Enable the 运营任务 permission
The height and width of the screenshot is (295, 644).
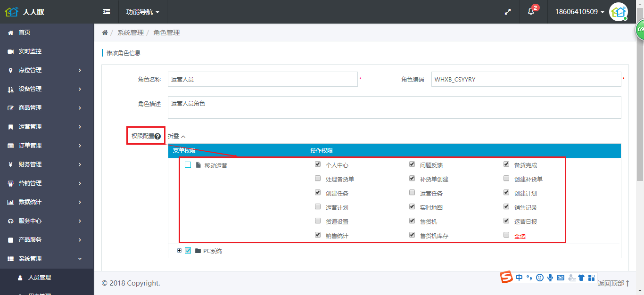pyautogui.click(x=412, y=193)
